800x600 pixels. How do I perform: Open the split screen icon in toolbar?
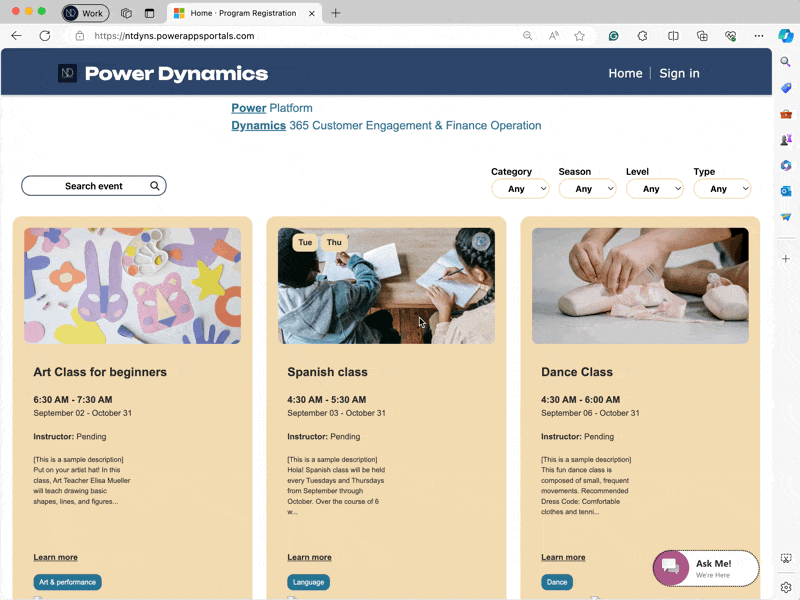(673, 35)
